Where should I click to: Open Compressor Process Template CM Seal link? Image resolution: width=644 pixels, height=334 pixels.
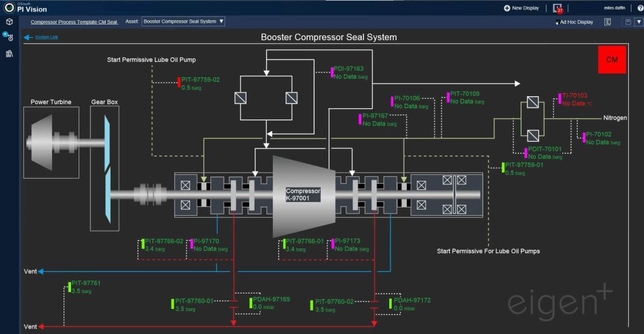[x=74, y=22]
